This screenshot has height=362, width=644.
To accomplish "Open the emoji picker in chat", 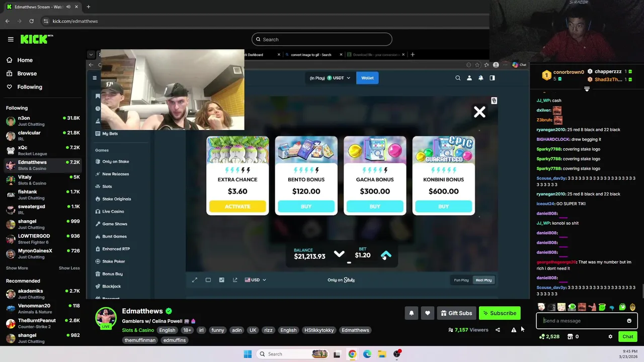I will (x=629, y=321).
